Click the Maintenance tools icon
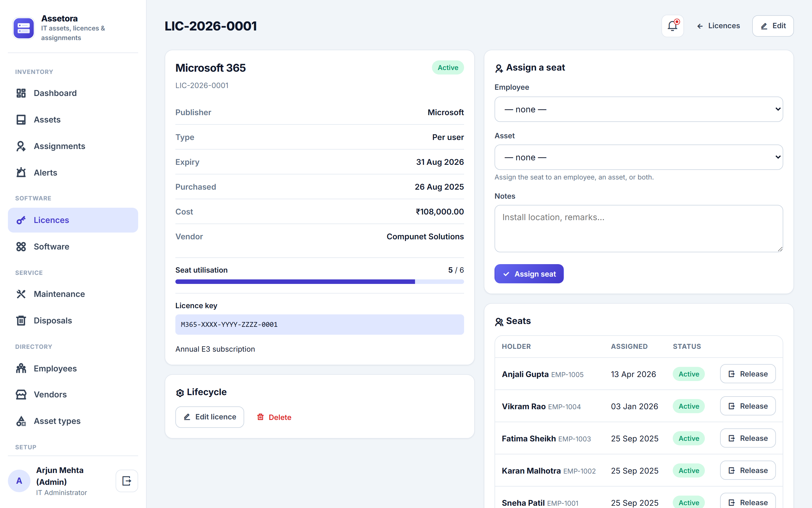Screen dimensions: 812x508 point(21,294)
